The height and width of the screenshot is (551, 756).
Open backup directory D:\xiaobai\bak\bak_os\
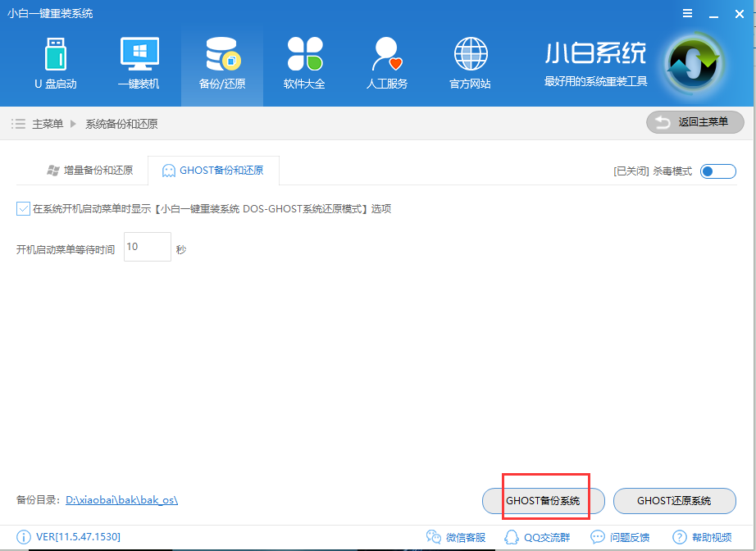(120, 499)
